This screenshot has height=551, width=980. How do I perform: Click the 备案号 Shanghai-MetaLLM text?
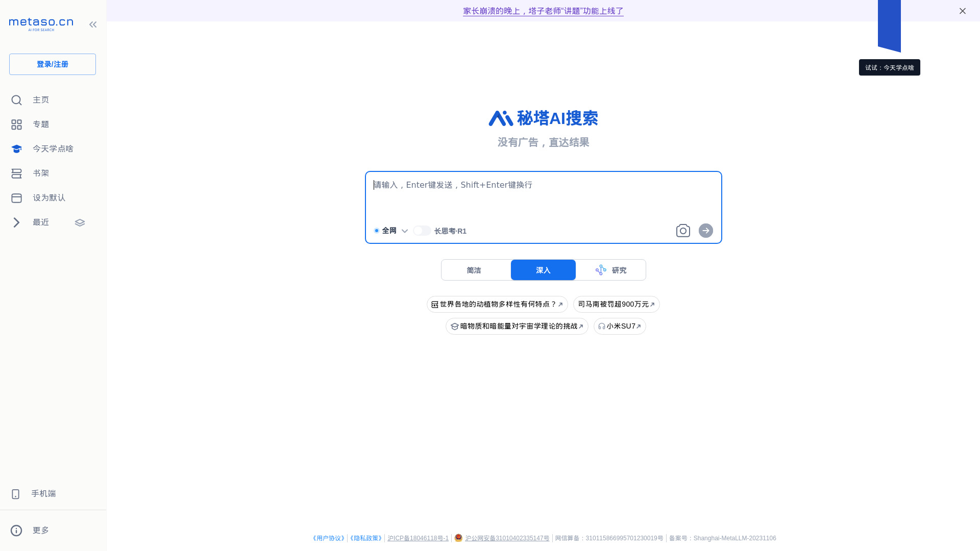coord(723,538)
